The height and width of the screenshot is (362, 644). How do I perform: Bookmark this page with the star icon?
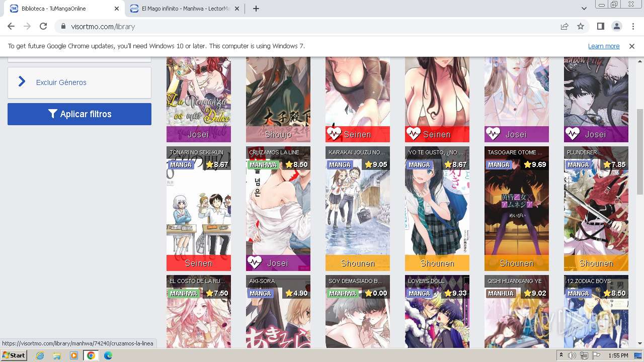581,27
